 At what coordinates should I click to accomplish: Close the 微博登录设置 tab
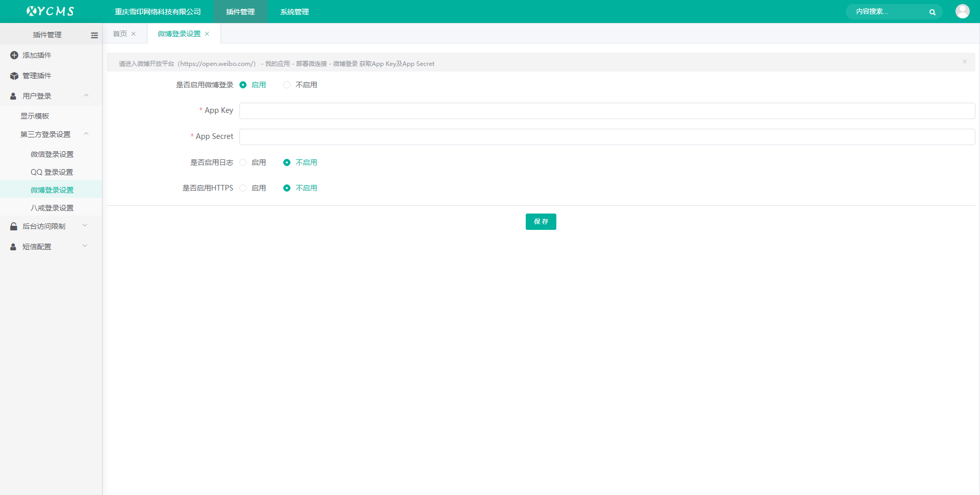(207, 34)
